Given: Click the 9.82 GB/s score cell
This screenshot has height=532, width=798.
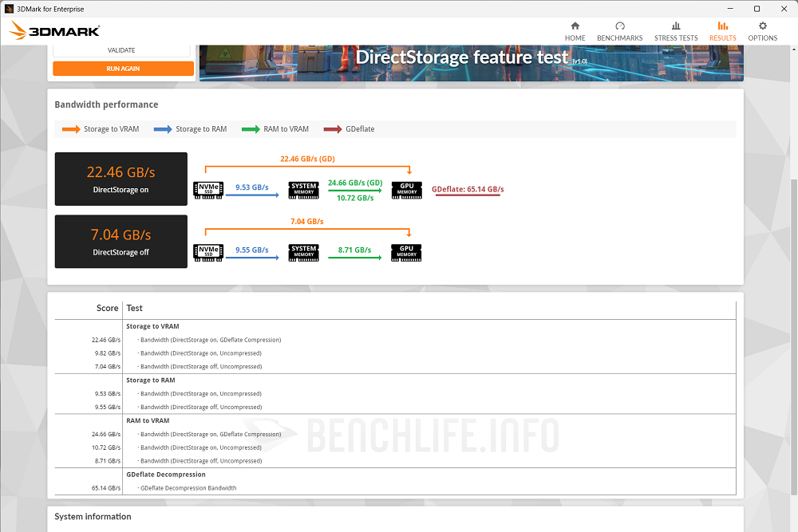Looking at the screenshot, I should pos(108,353).
